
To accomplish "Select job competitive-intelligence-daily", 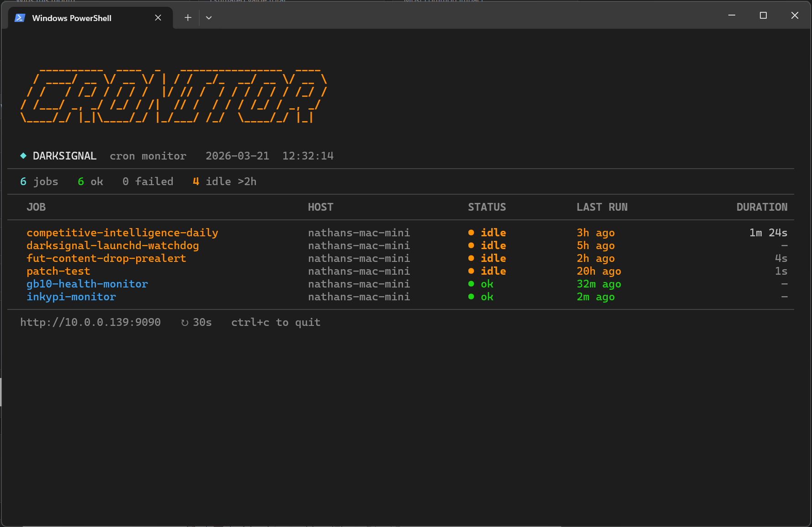I will pyautogui.click(x=122, y=233).
